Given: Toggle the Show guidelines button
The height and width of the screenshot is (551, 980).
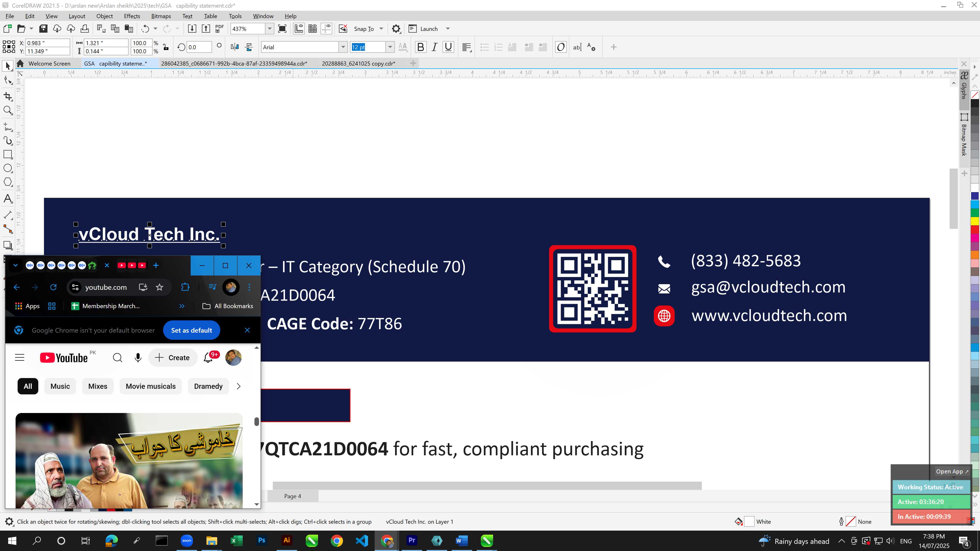Looking at the screenshot, I should pos(326,29).
